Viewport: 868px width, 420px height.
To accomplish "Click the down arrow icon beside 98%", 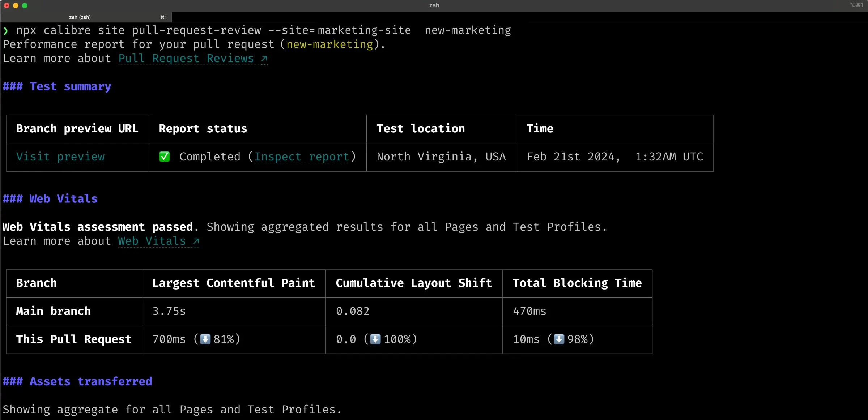I will [x=559, y=339].
